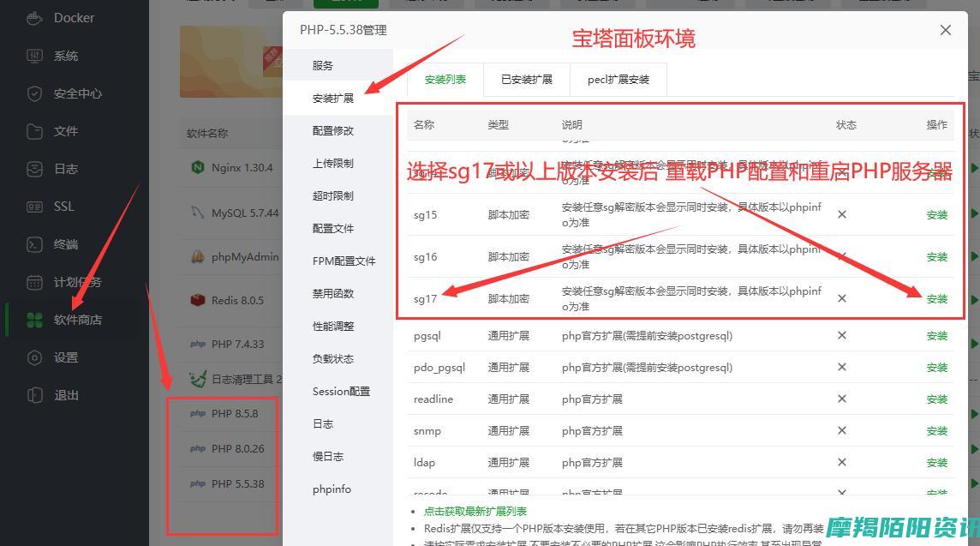This screenshot has width=980, height=546.
Task: Go to 超时限制 in the dialog menu
Action: coord(333,195)
